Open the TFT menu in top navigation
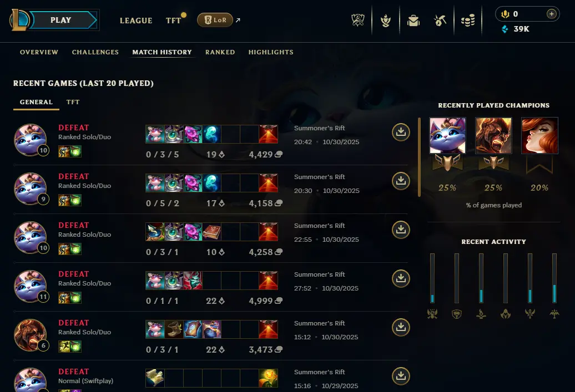The image size is (575, 392). point(174,21)
